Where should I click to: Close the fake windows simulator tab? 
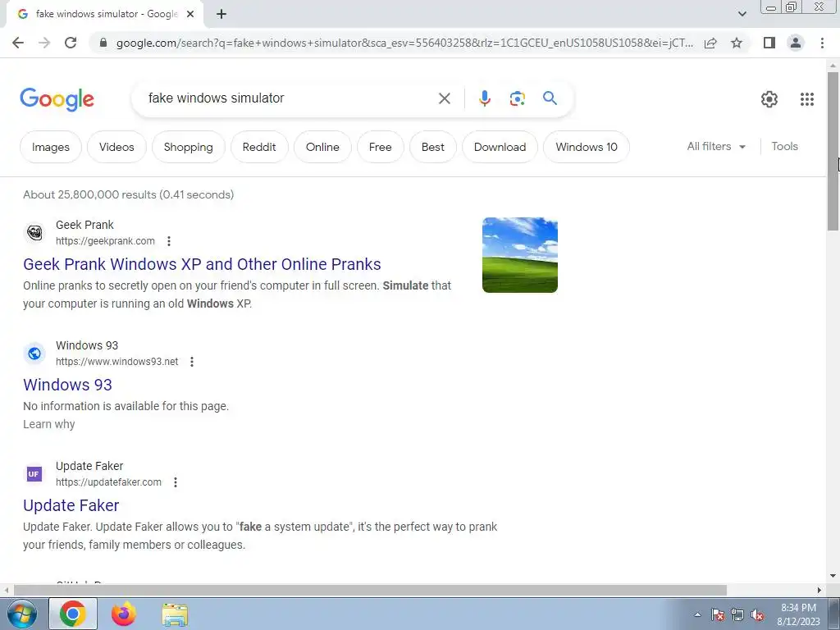[190, 15]
